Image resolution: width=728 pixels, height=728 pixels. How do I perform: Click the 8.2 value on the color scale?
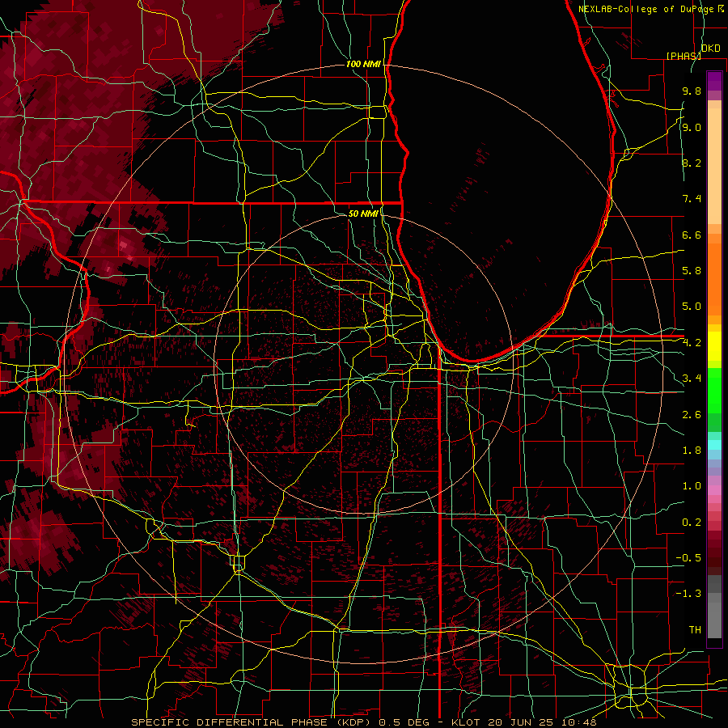692,163
